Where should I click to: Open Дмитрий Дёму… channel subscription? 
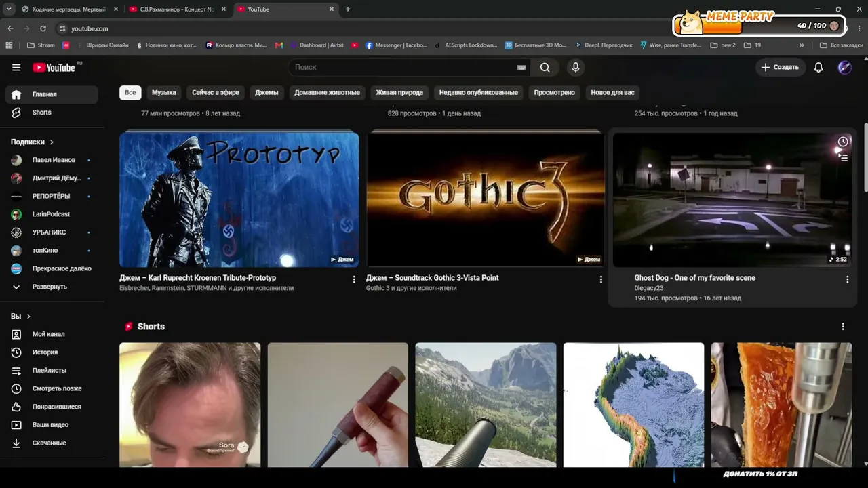[52, 178]
